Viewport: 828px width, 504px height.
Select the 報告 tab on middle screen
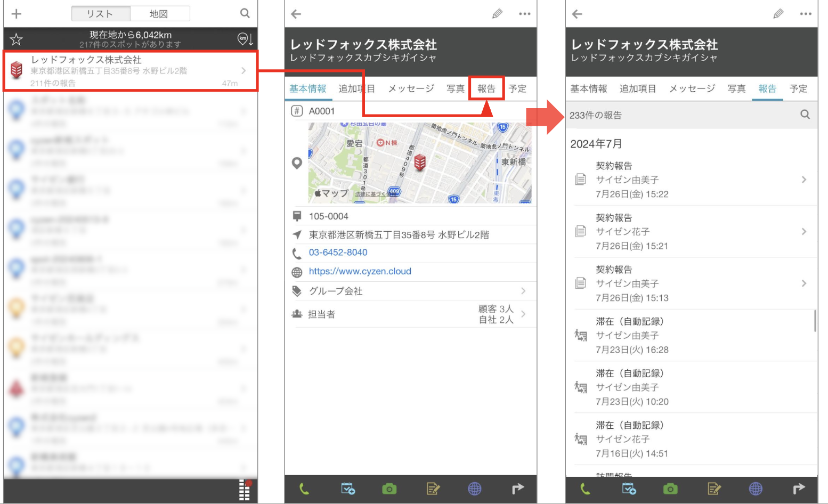pyautogui.click(x=486, y=88)
